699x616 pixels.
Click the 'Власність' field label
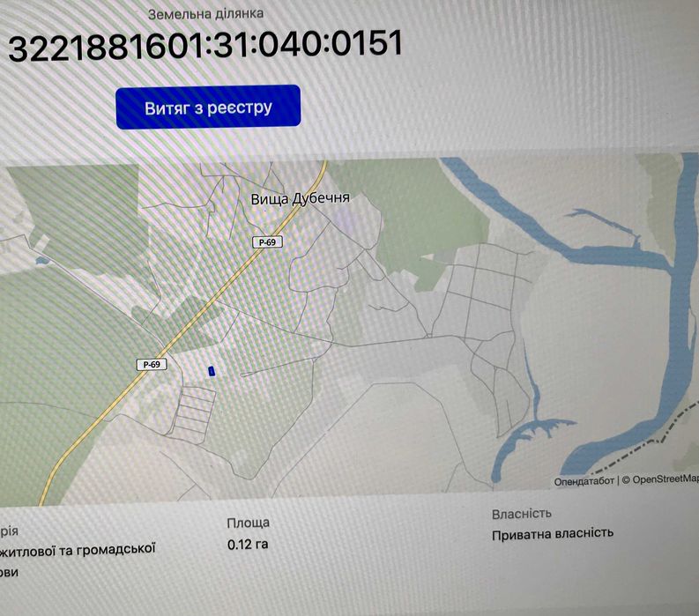pyautogui.click(x=522, y=514)
